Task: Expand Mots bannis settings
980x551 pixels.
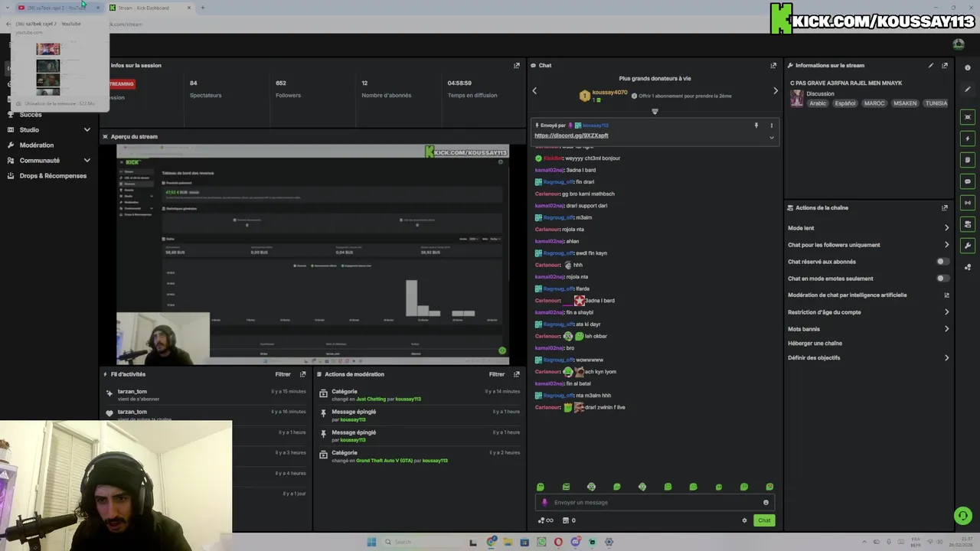Action: (946, 329)
